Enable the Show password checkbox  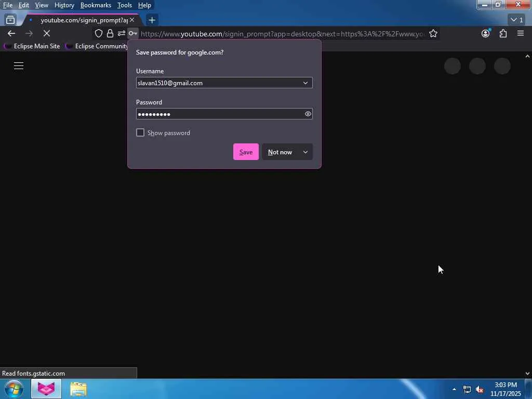(140, 132)
